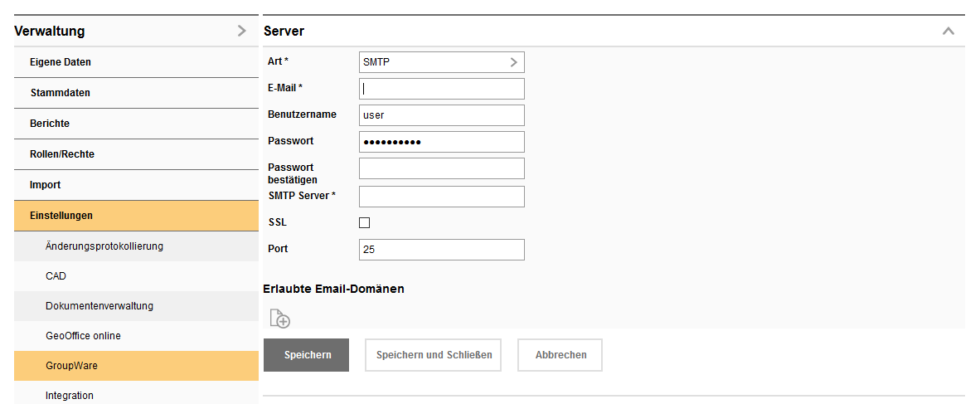Expand the Verwaltung panel arrow

[241, 32]
